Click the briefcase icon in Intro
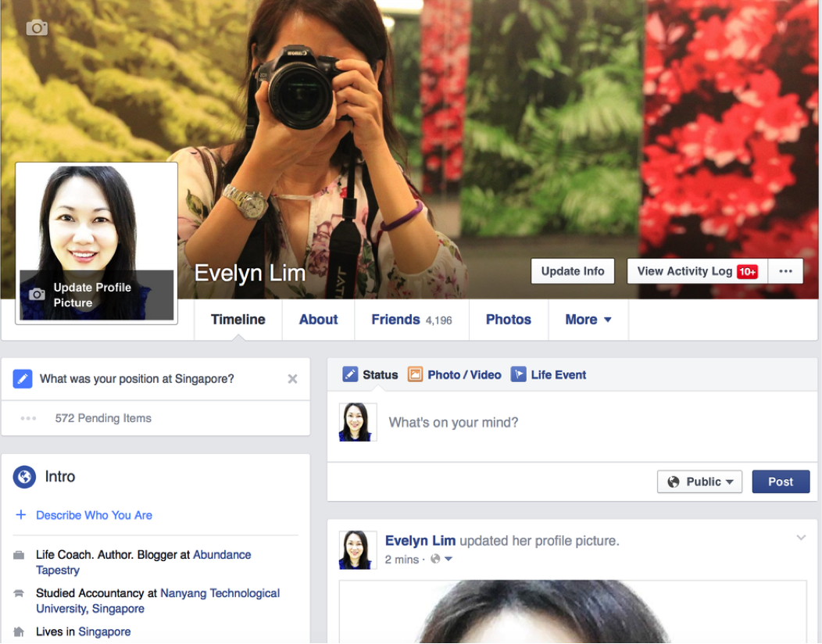The image size is (822, 644). point(19,555)
